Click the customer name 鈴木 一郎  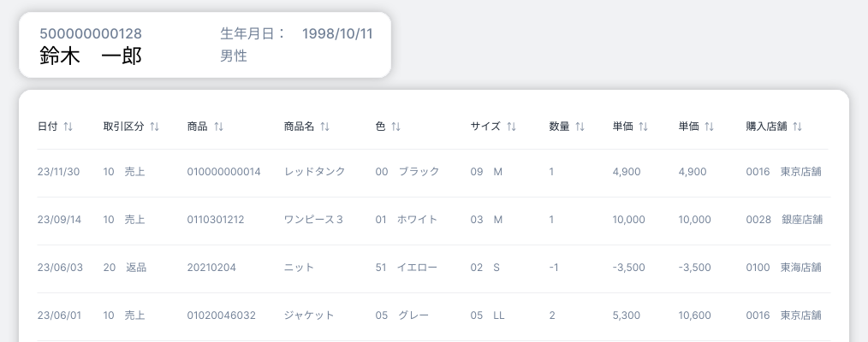coord(91,56)
